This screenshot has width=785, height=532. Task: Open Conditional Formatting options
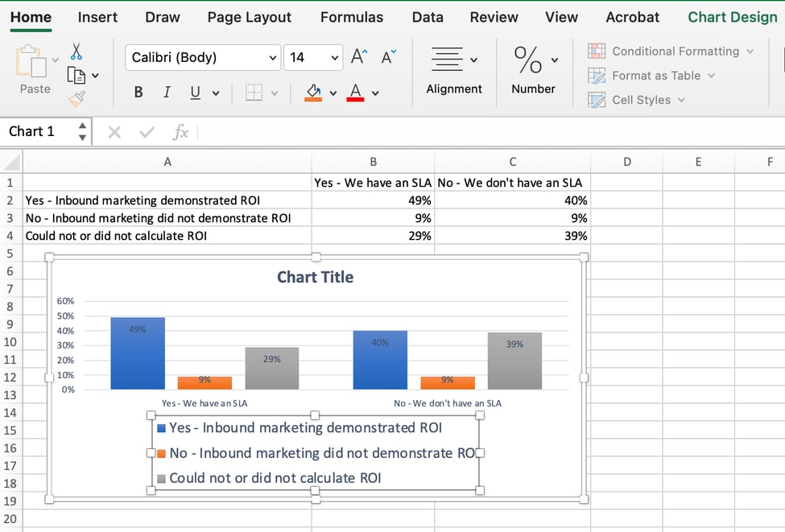[673, 51]
